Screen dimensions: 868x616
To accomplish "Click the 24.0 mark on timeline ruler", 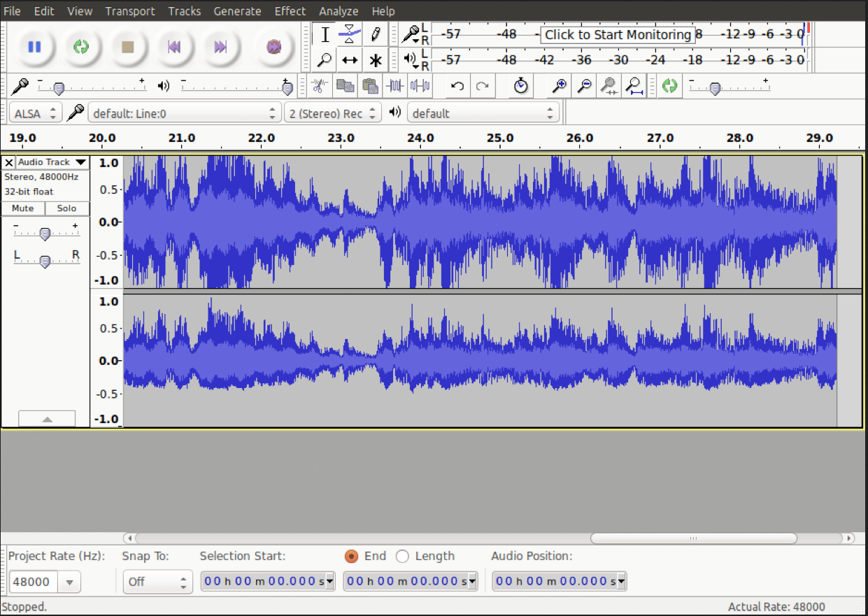I will [x=420, y=138].
